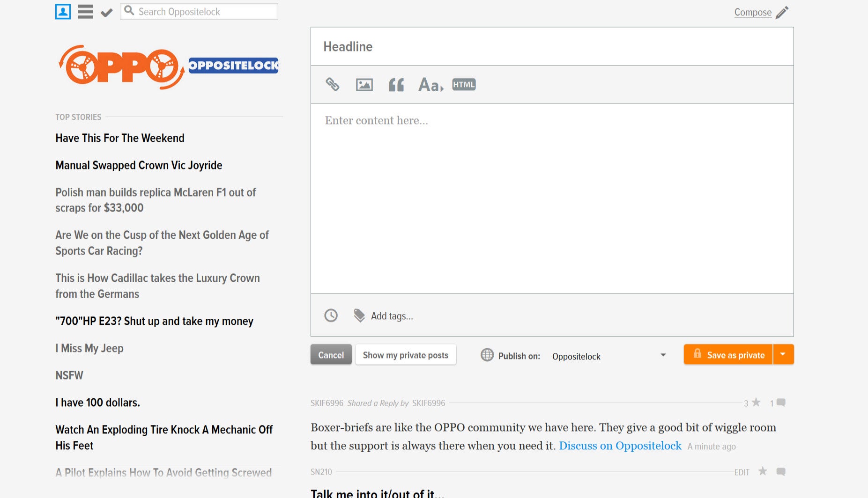
Task: Open Exploding Tire Knock A Mechanic story
Action: pos(164,438)
